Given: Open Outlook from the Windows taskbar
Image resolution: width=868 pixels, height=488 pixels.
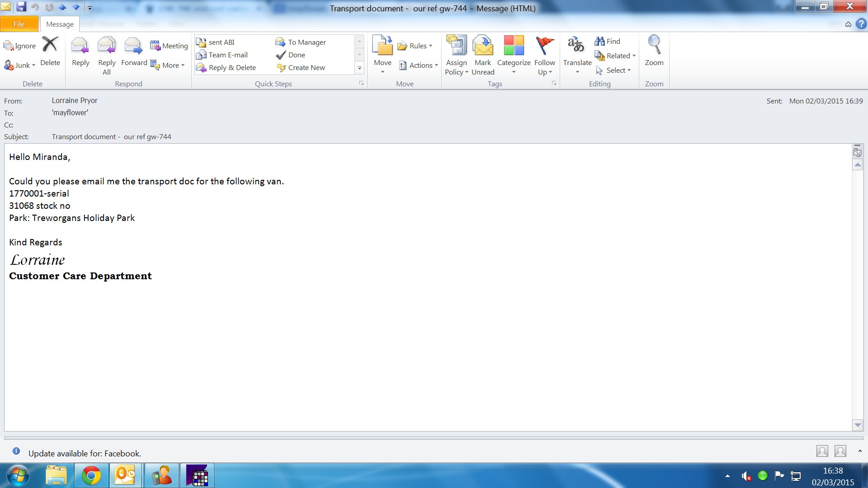Looking at the screenshot, I should pos(126,476).
